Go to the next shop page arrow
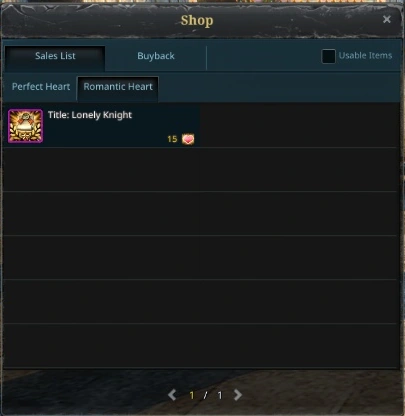 point(238,395)
